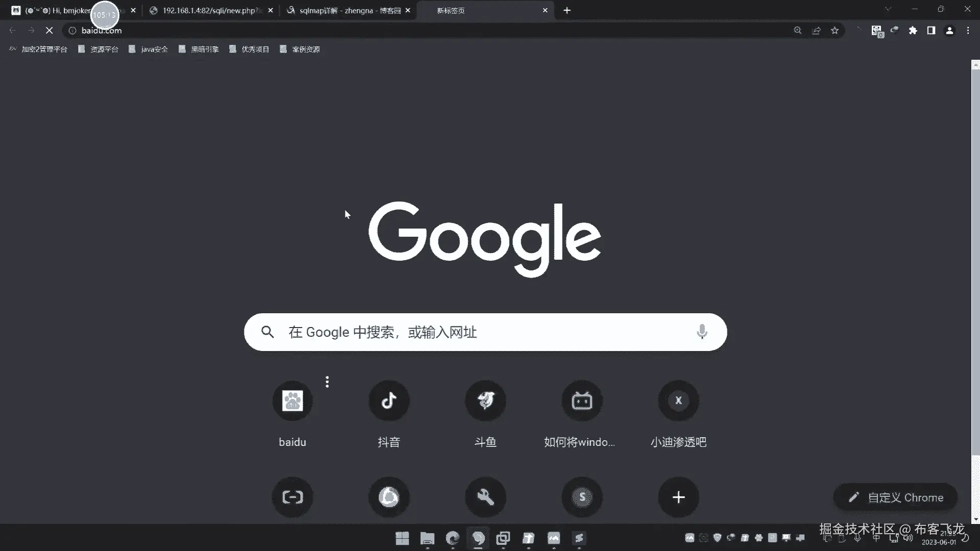
Task: Open the baidu shortcut's three-dot menu
Action: tap(327, 382)
